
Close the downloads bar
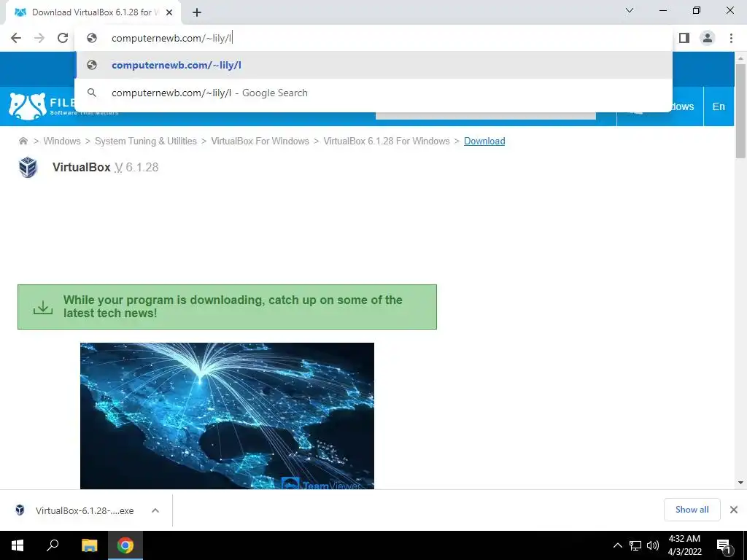734,510
